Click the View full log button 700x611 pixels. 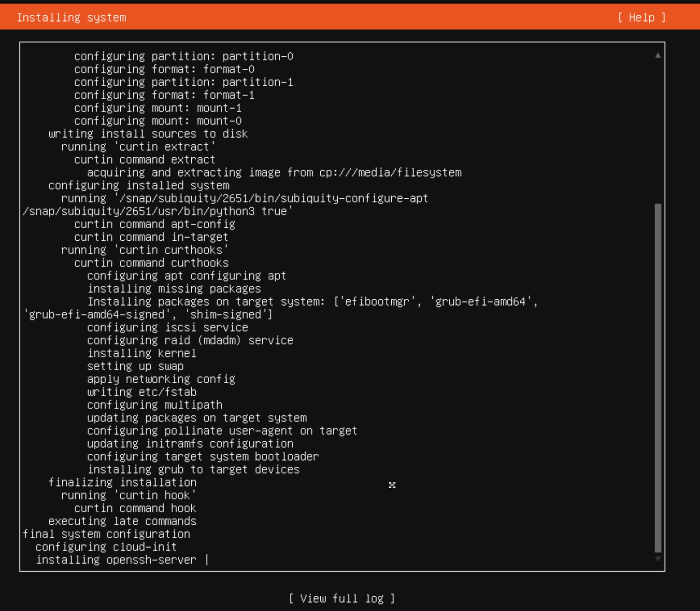tap(341, 599)
